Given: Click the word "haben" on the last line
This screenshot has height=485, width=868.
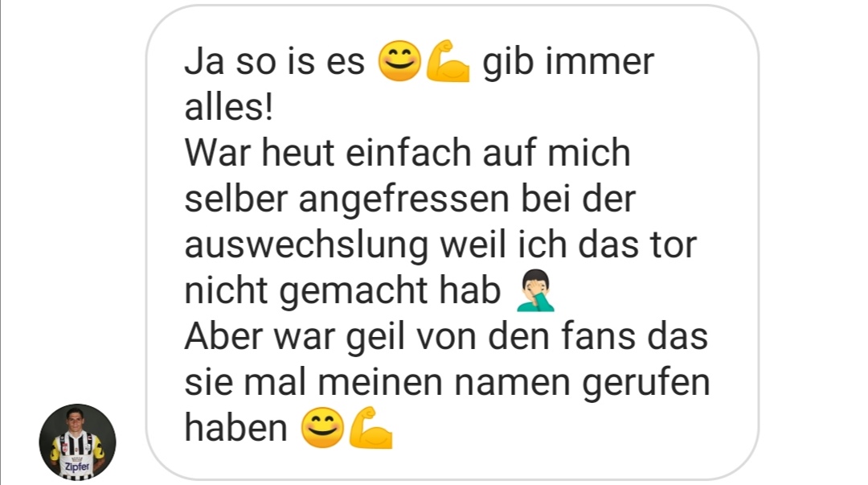Looking at the screenshot, I should [x=235, y=428].
